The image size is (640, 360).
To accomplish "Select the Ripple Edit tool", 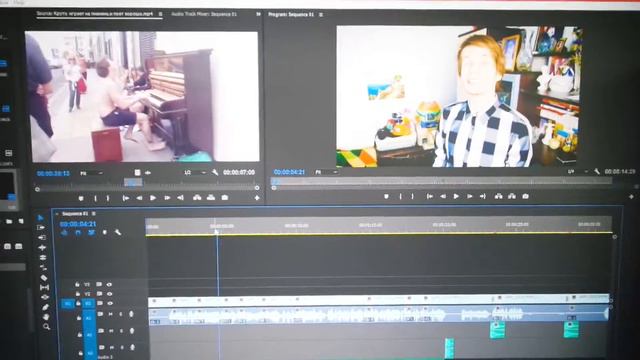I will (42, 247).
